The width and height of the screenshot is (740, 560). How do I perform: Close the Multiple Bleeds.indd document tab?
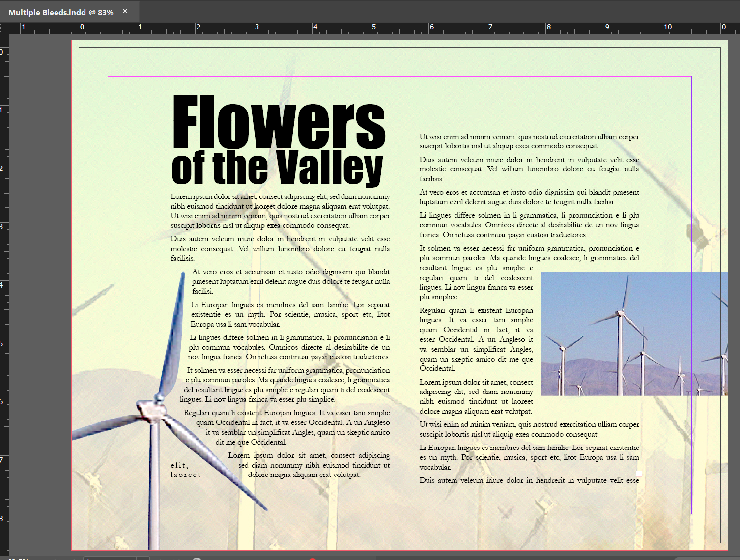coord(125,11)
